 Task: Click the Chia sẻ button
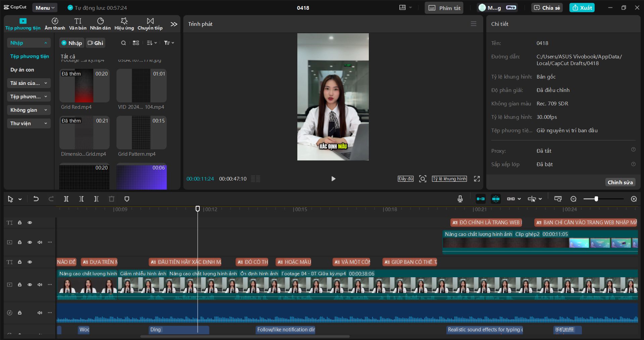(x=547, y=8)
